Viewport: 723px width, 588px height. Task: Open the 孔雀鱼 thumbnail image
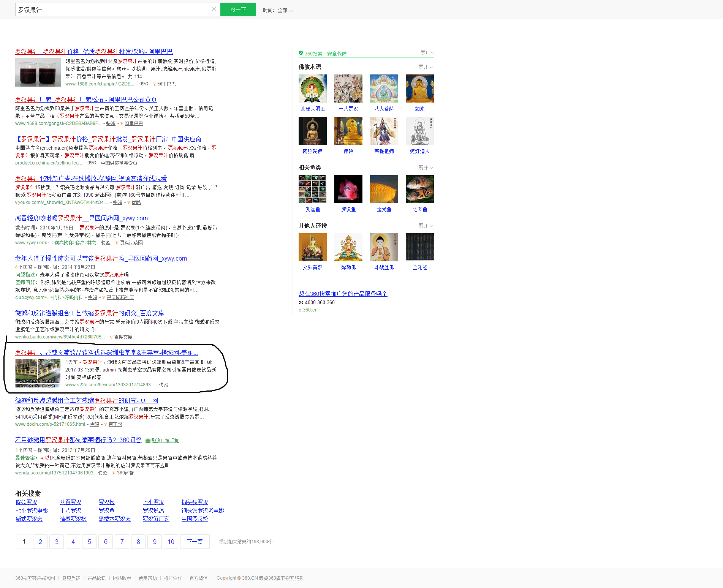[313, 189]
